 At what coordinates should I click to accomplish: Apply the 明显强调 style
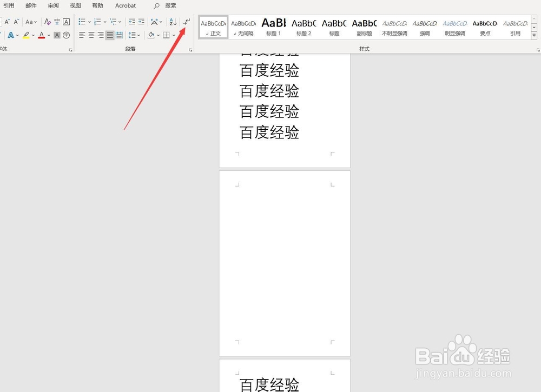point(455,27)
